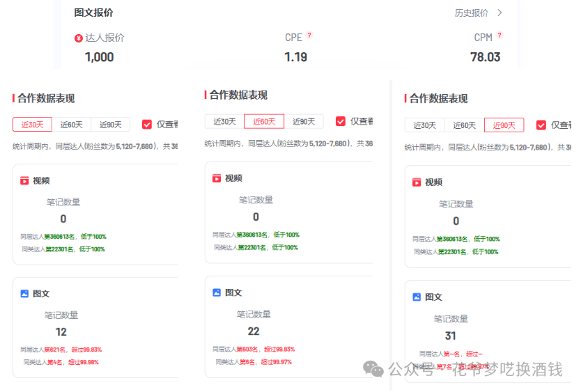Click the question mark help icon next to CPM
The width and height of the screenshot is (581, 392).
pyautogui.click(x=499, y=35)
